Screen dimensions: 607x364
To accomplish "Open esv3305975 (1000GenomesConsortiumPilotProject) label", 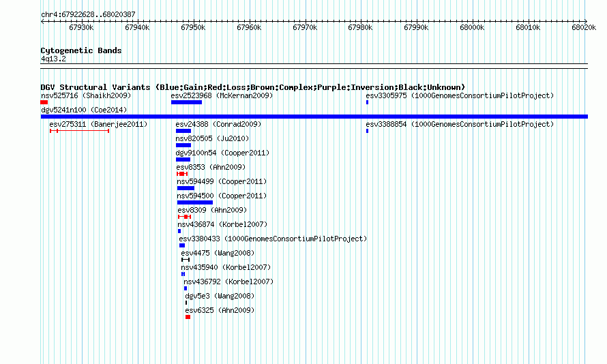I will pos(460,95).
